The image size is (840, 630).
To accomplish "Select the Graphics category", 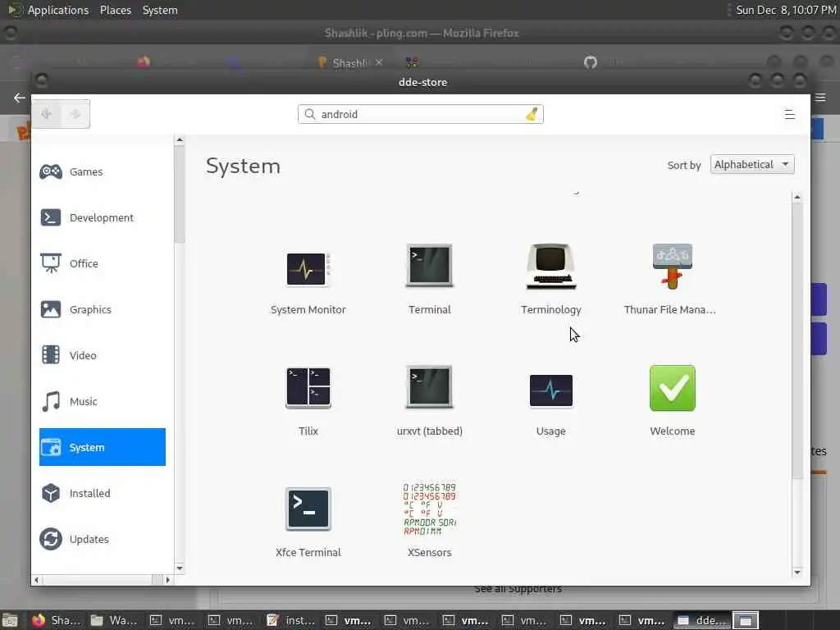I will (x=102, y=309).
